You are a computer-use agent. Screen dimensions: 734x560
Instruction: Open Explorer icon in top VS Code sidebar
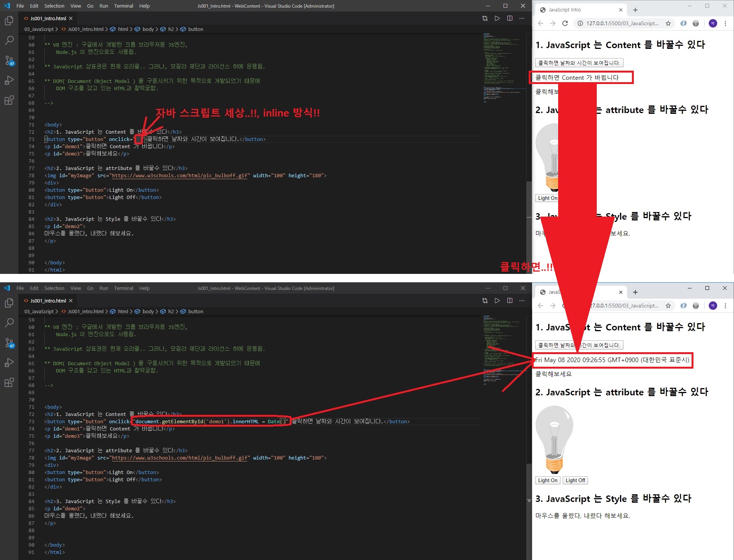tap(9, 21)
